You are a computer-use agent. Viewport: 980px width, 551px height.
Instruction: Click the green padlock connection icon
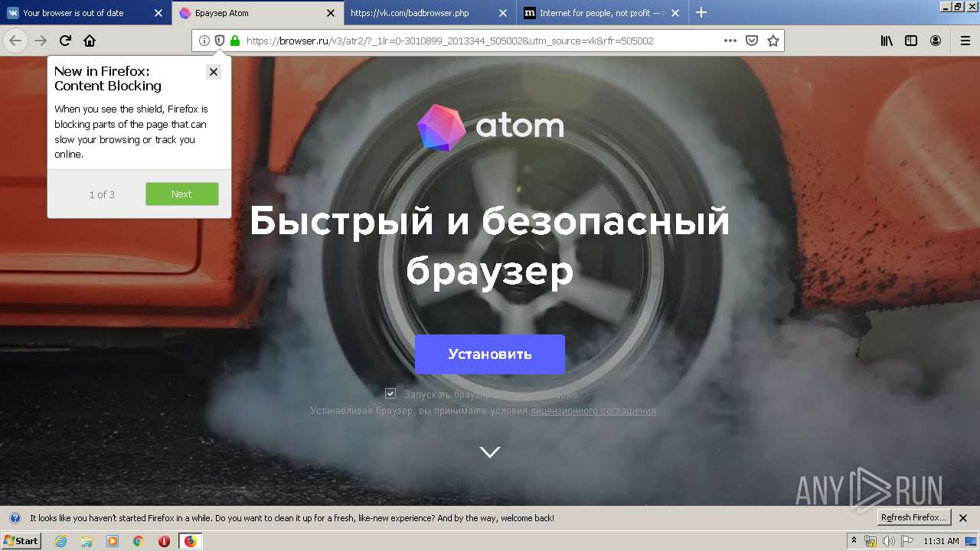pyautogui.click(x=235, y=41)
